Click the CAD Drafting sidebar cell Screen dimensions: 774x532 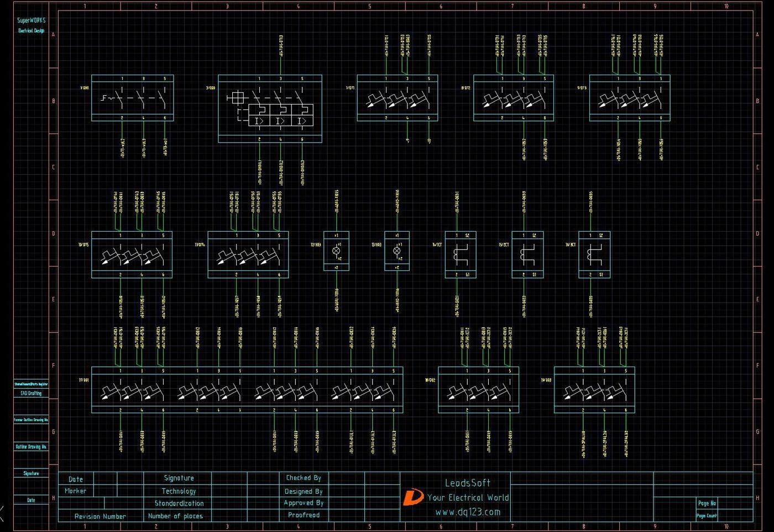pos(31,393)
